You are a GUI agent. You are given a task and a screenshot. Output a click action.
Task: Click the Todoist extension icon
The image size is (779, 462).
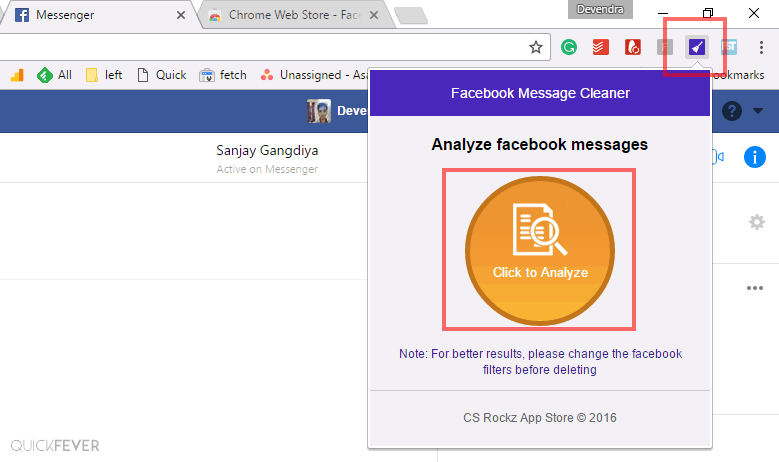[x=601, y=47]
